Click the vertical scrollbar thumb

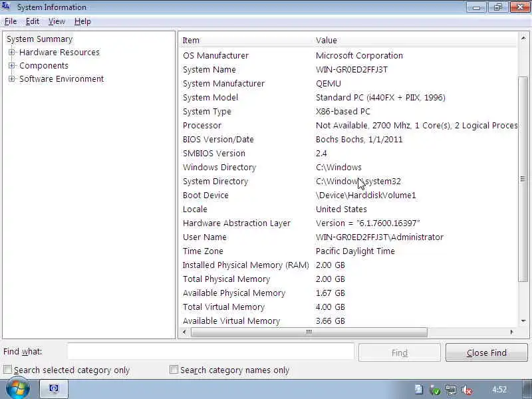(x=523, y=179)
